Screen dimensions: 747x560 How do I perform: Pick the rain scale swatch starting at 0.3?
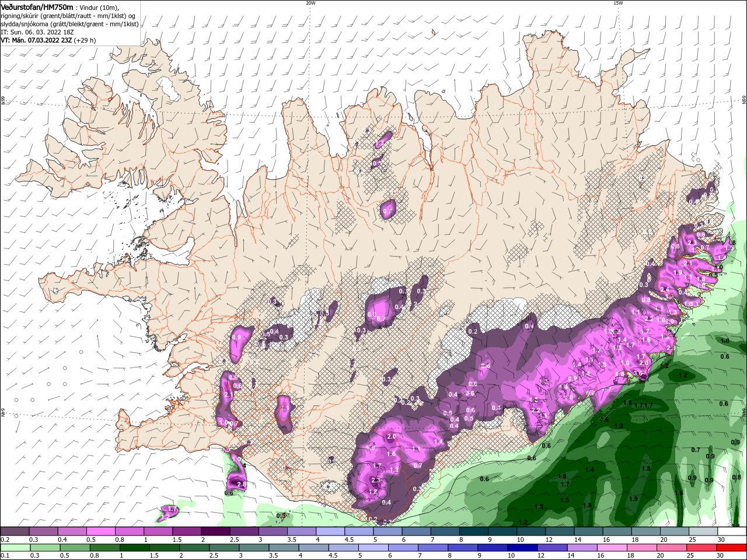pyautogui.click(x=45, y=548)
